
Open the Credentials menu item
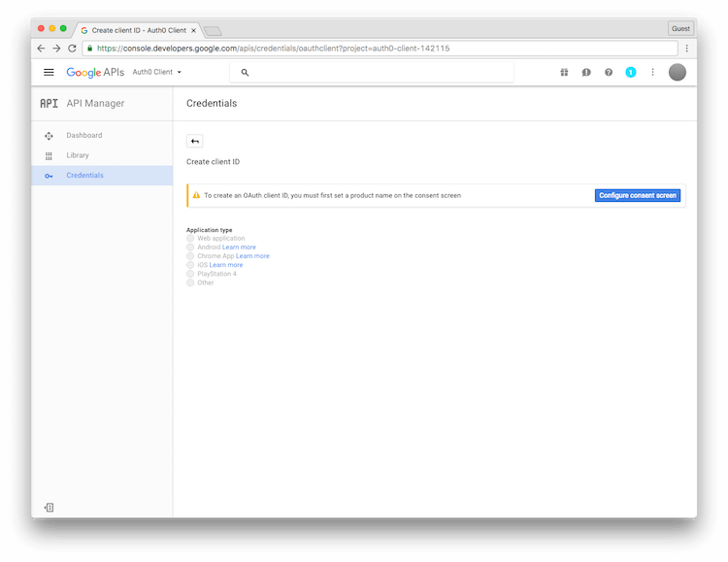[102, 175]
